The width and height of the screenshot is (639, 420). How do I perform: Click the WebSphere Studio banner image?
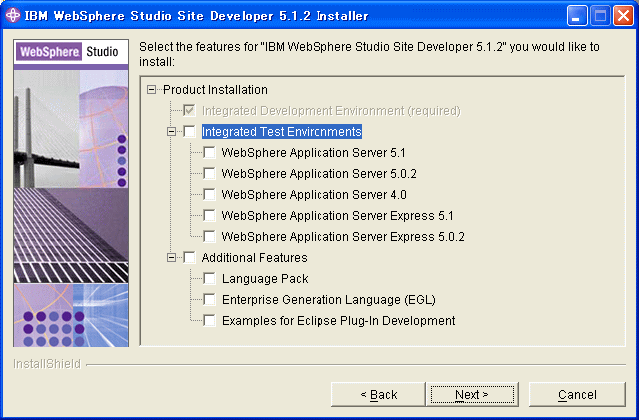(x=71, y=193)
